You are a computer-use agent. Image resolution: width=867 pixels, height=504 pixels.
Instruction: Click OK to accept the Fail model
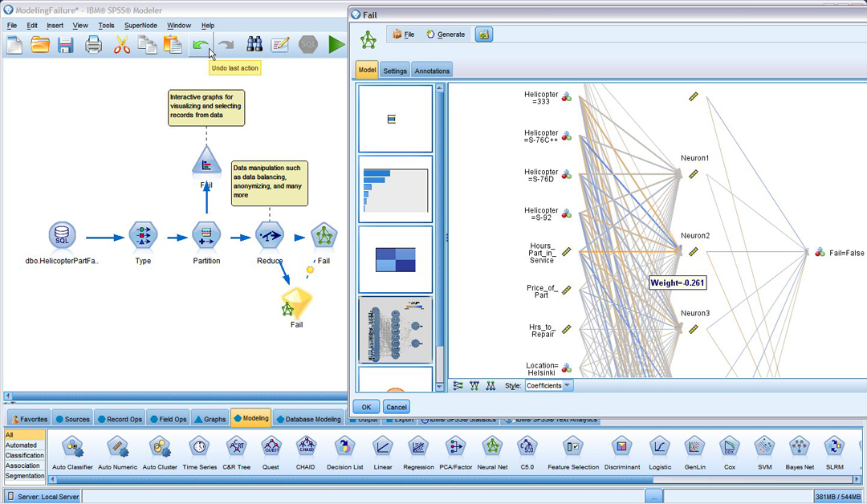pos(366,407)
